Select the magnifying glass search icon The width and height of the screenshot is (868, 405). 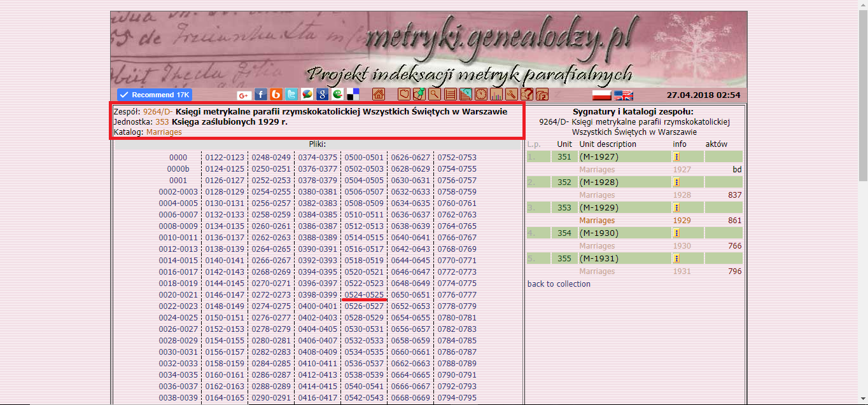434,94
